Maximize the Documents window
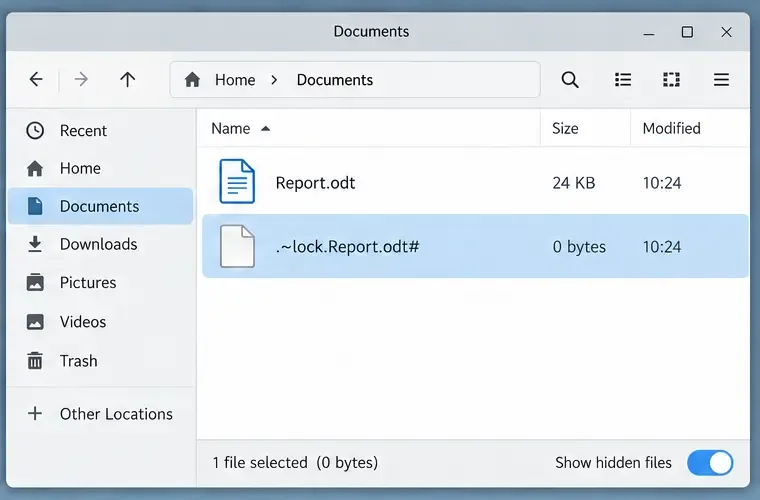 [x=687, y=32]
